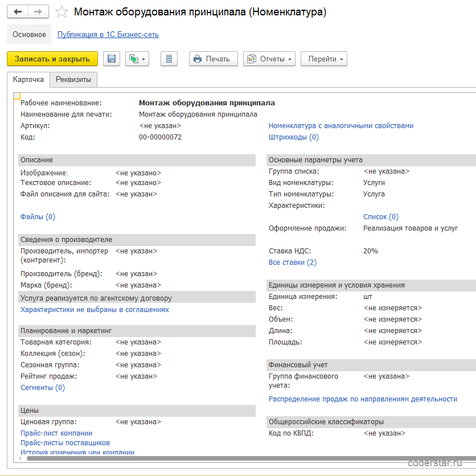Click Реализация товаров и услуг value

(411, 228)
